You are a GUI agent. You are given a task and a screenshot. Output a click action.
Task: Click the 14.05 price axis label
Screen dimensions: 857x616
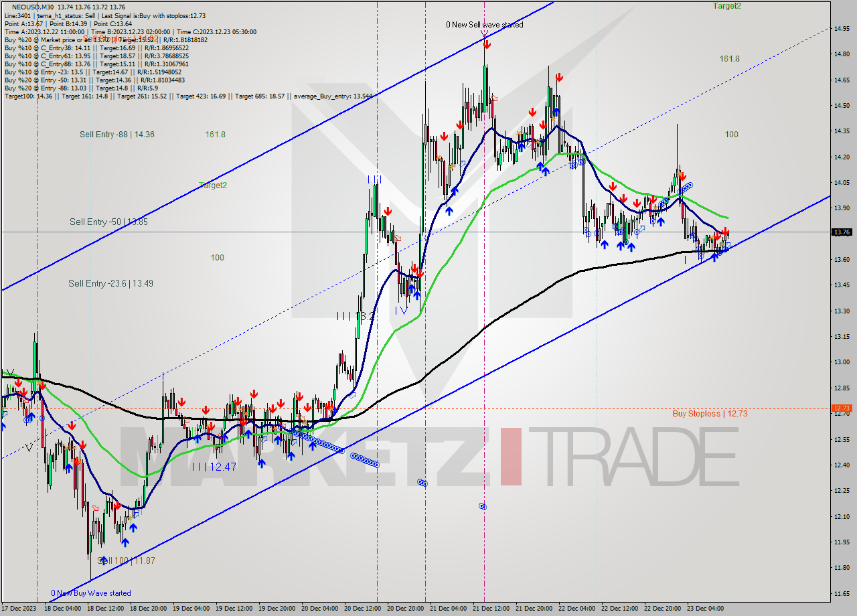[842, 183]
